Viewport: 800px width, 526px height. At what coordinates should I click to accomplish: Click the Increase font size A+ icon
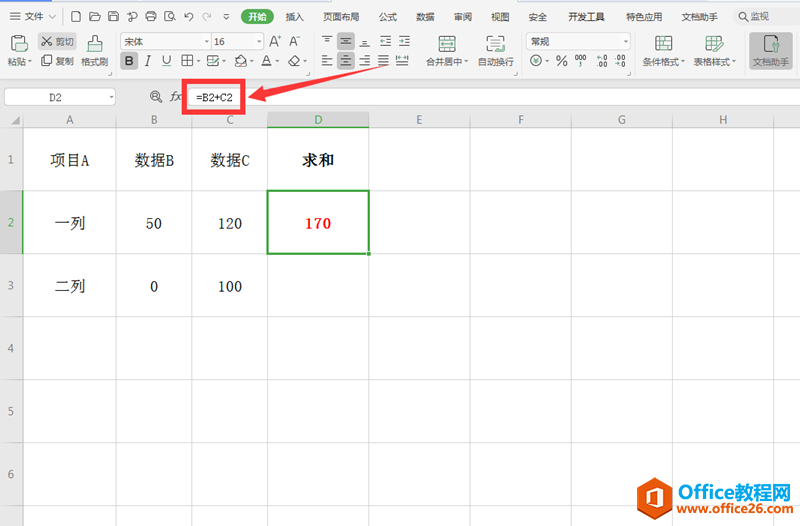pyautogui.click(x=276, y=41)
